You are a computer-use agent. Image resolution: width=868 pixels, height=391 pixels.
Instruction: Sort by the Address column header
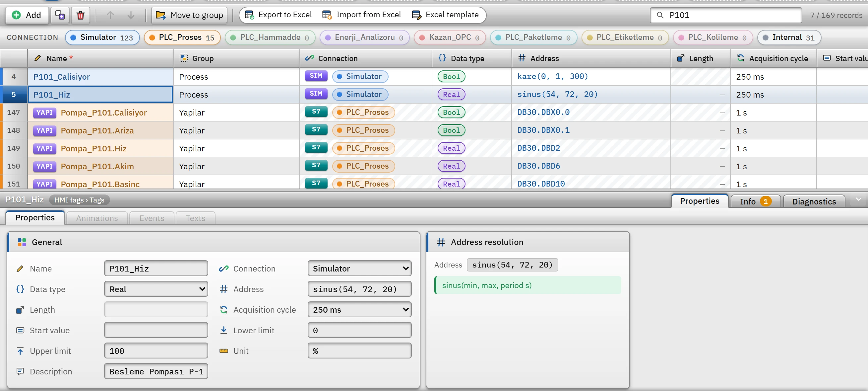591,58
